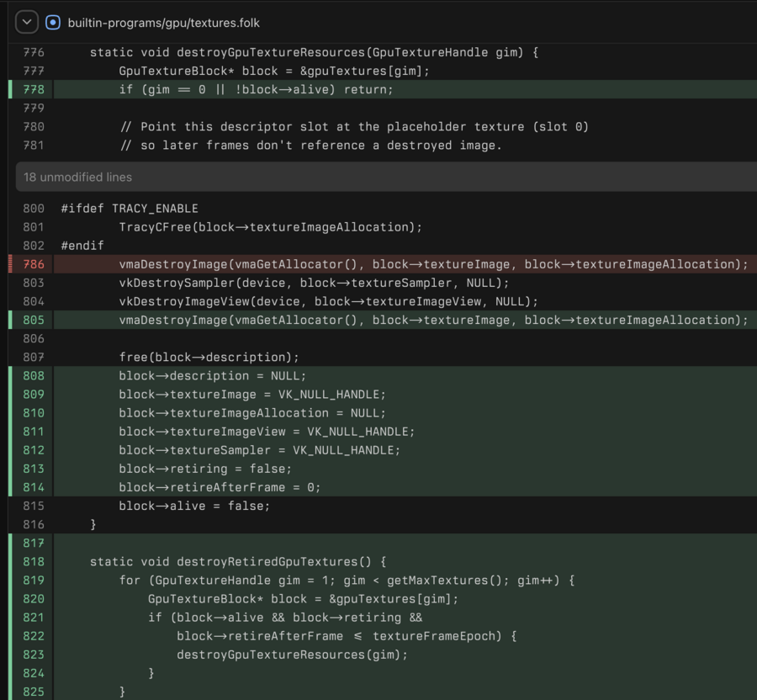Click 'block->alive = false;' line
Viewport: 757px width, 700px height.
tap(194, 506)
